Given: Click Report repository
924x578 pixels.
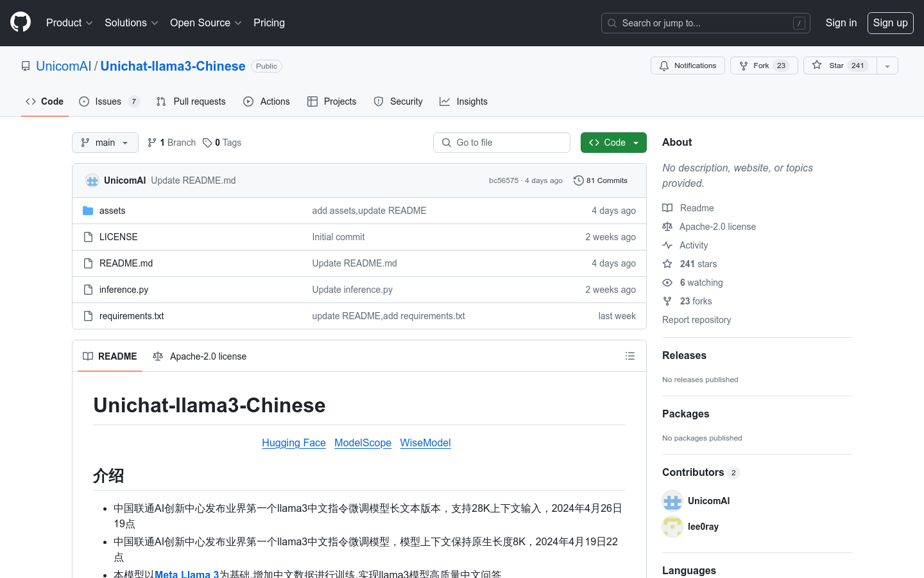Looking at the screenshot, I should click(696, 320).
